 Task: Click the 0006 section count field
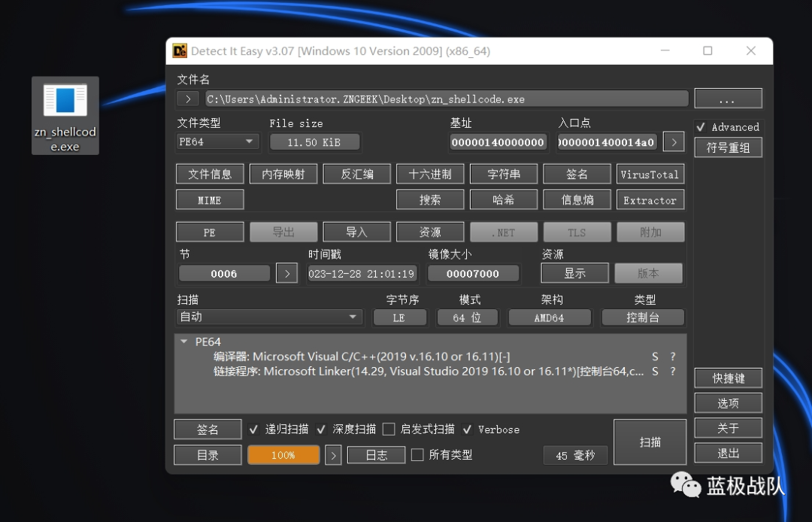coord(224,274)
